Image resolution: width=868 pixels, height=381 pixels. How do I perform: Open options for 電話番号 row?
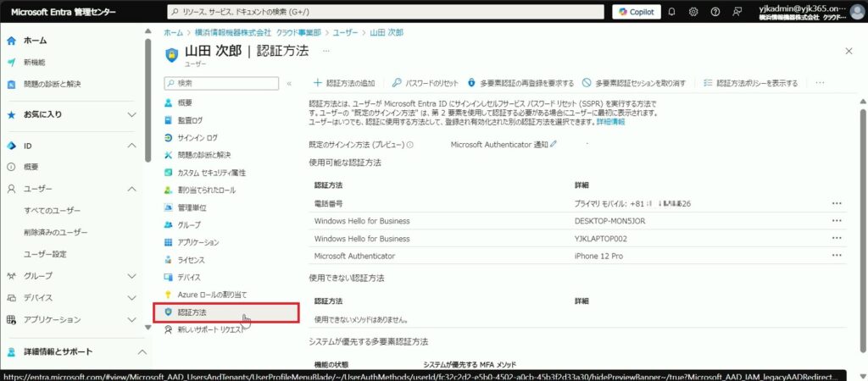click(x=837, y=203)
